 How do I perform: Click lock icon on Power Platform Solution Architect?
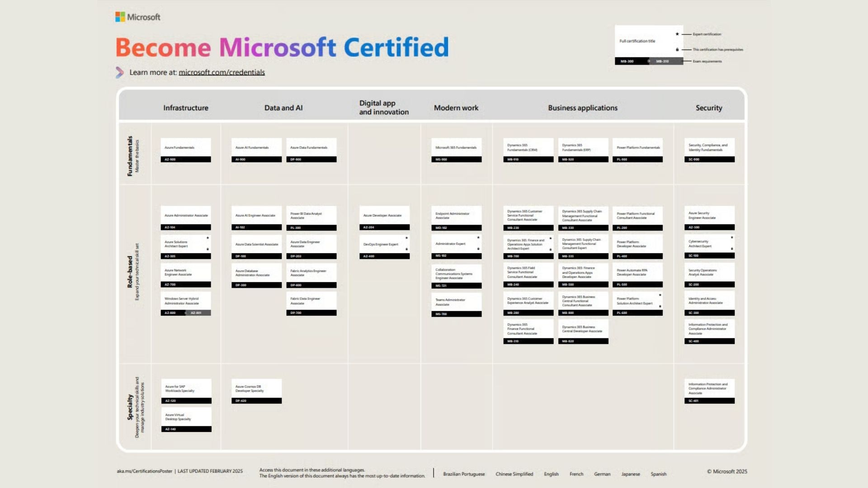660,306
